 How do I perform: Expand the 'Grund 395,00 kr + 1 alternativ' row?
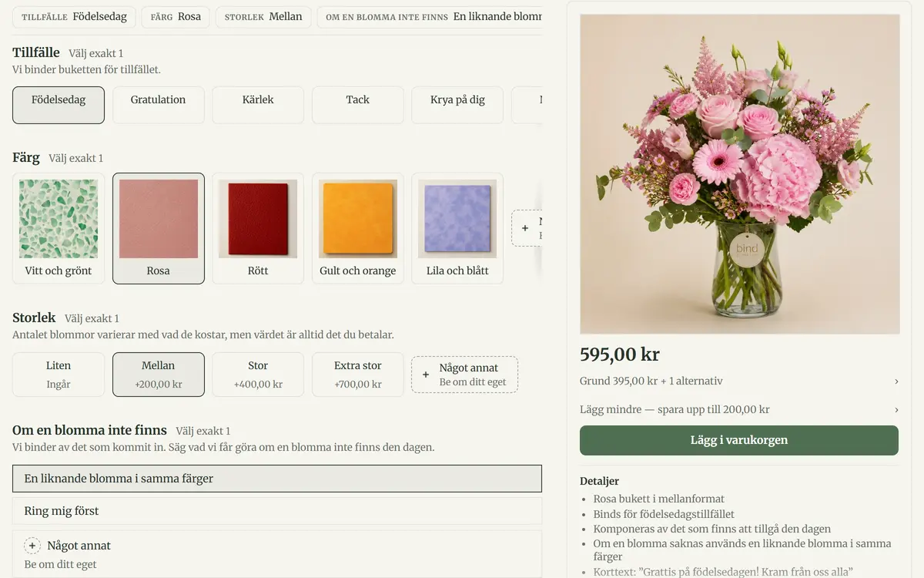tap(739, 381)
